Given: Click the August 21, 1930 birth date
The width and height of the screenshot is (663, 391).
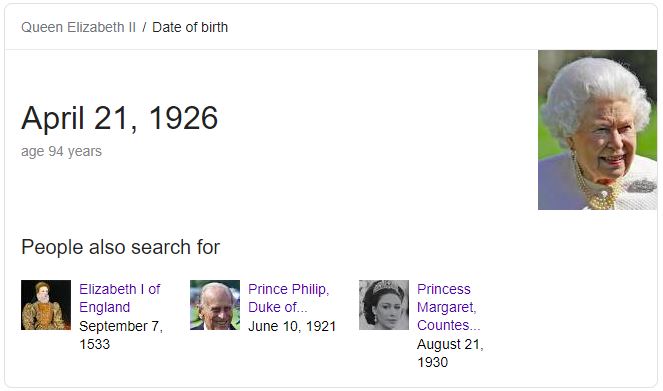Looking at the screenshot, I should point(450,353).
